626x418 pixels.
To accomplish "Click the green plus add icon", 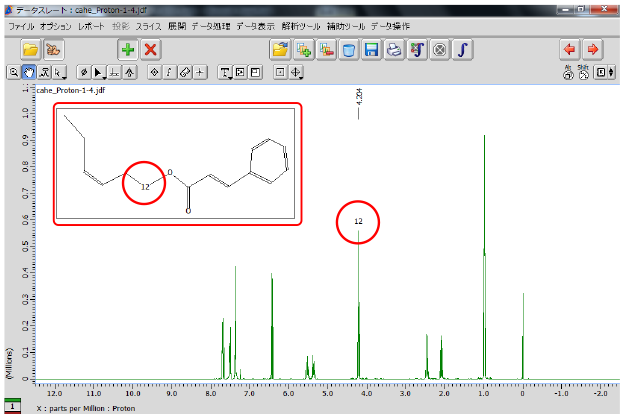I will 128,50.
